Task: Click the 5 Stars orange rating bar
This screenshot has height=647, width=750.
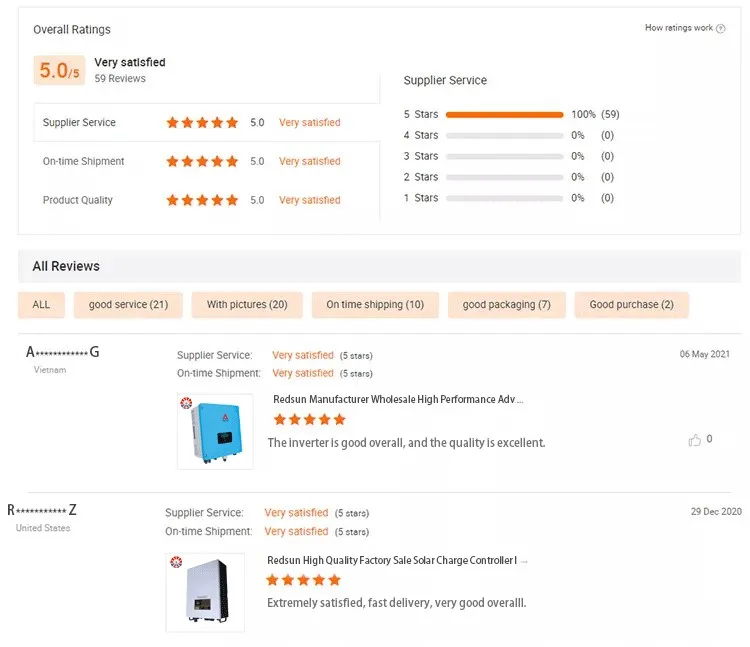Action: 504,115
